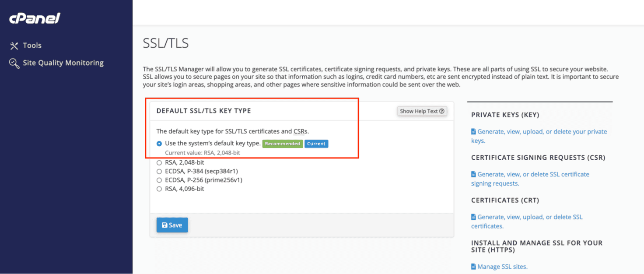
Task: Click the Manage SSL sites link
Action: [502, 267]
